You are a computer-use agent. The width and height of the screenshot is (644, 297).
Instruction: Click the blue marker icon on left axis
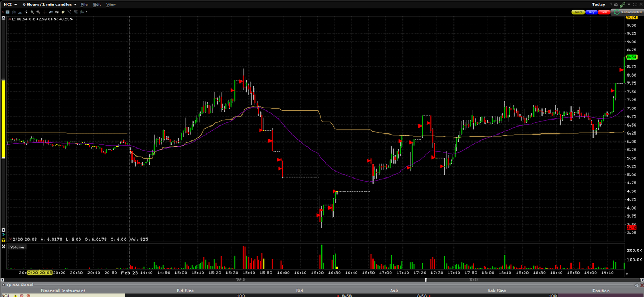(x=3, y=234)
